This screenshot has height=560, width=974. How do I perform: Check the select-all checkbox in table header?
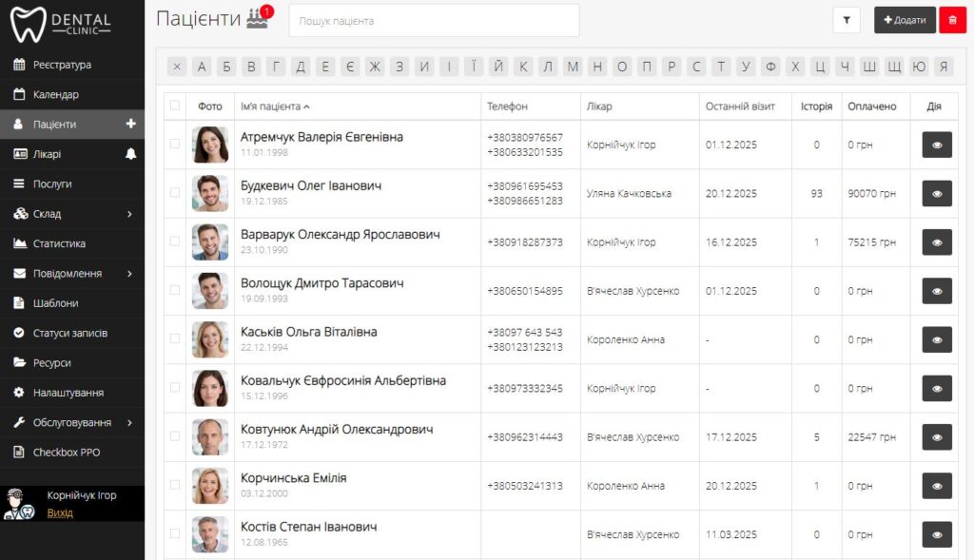[174, 106]
